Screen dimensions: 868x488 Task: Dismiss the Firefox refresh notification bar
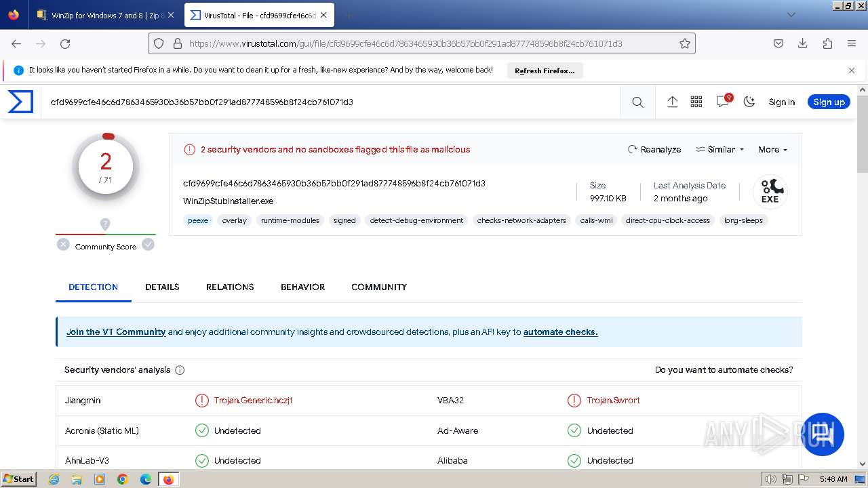tap(852, 70)
